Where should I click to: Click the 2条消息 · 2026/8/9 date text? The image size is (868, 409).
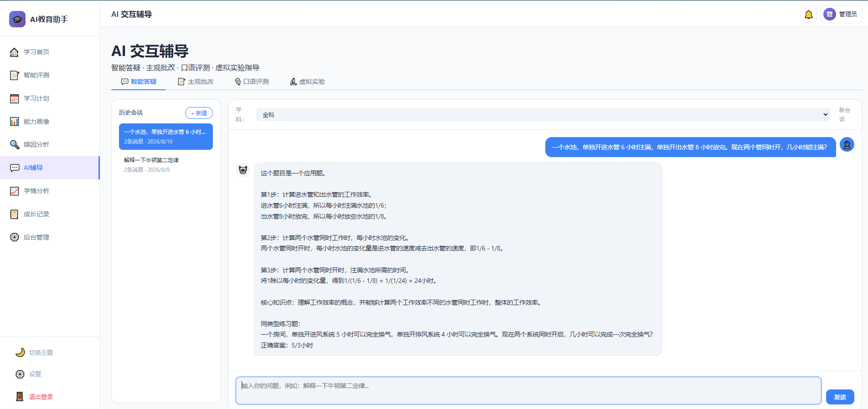tap(147, 170)
